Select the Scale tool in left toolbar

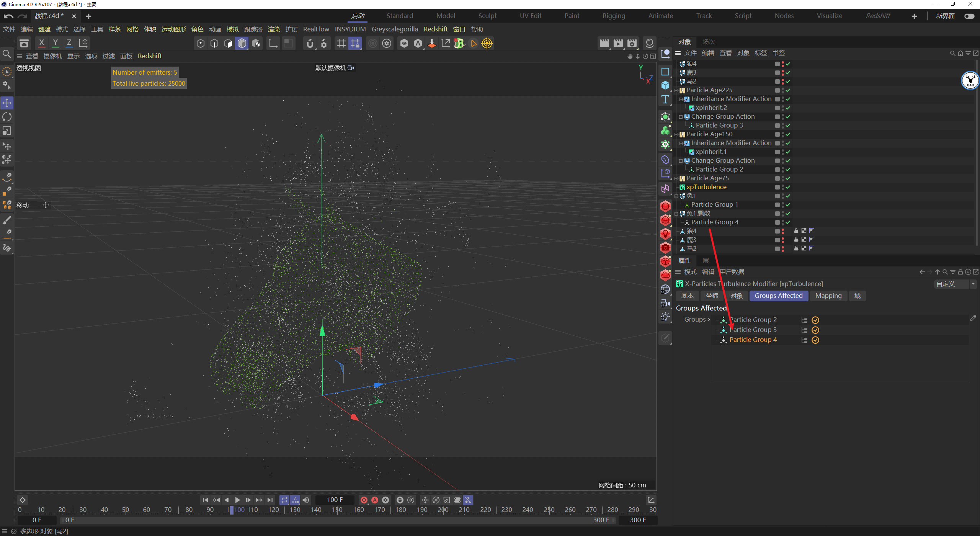pos(7,131)
